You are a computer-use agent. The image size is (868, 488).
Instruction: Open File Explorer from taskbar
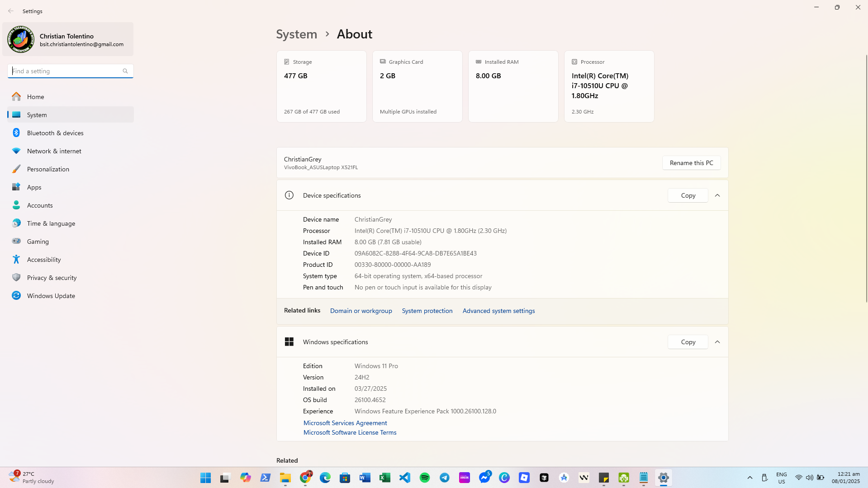coord(285,478)
